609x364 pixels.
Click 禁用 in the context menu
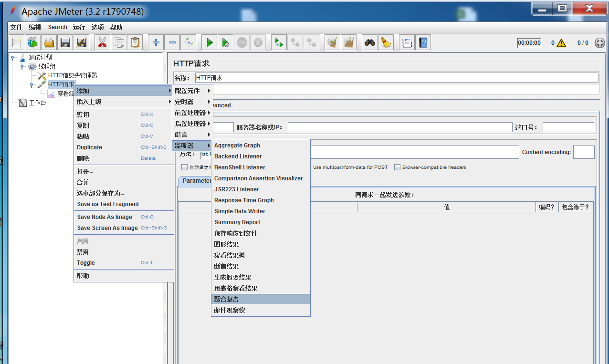(124, 252)
